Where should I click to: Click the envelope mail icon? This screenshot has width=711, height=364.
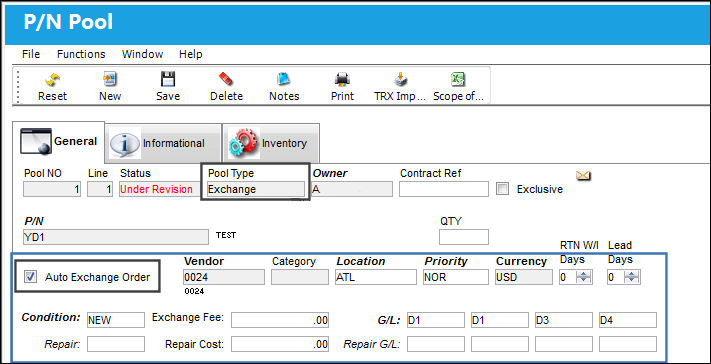[583, 176]
